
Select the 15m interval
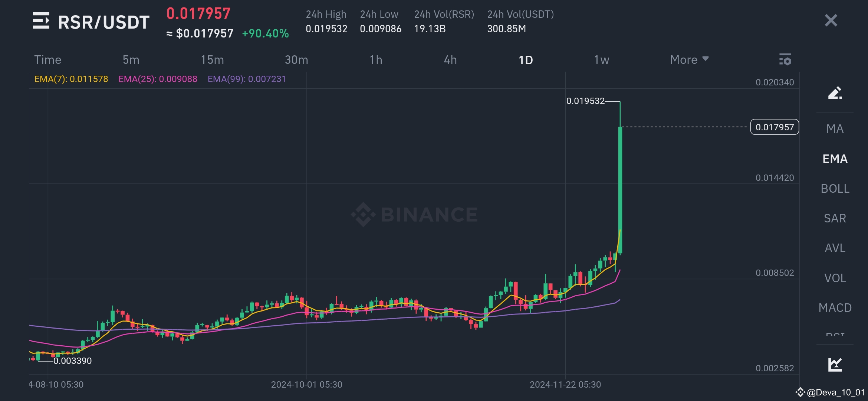coord(212,60)
